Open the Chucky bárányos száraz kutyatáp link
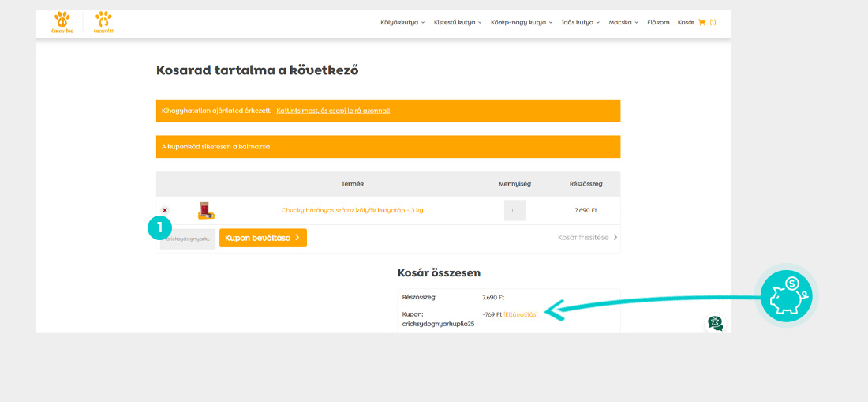Viewport: 868px width, 402px height. coord(352,210)
